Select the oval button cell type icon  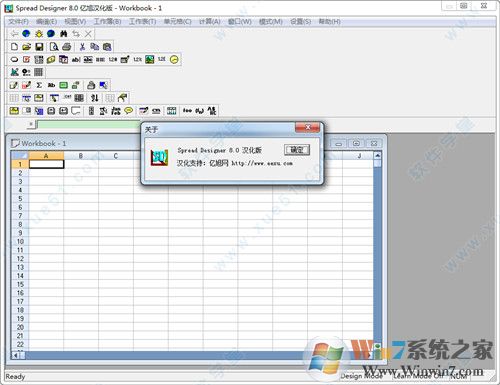click(14, 60)
